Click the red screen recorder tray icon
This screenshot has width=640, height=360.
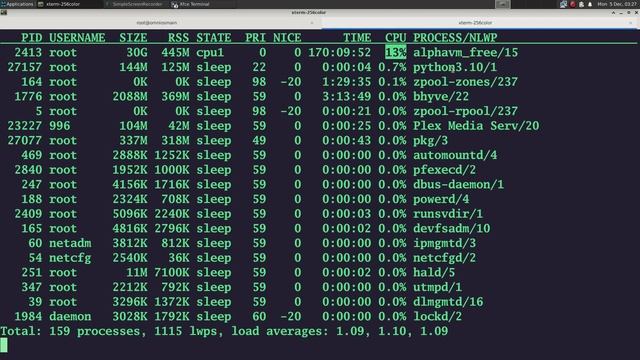tap(573, 4)
